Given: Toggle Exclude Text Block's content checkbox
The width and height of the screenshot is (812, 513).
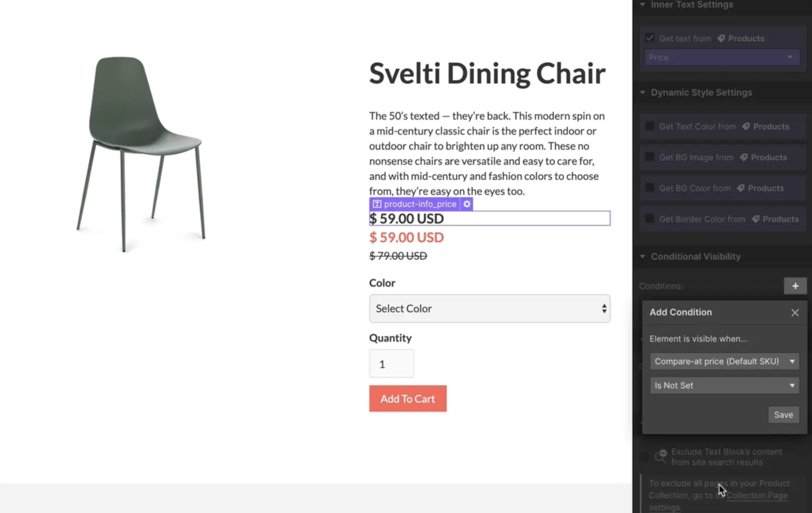Looking at the screenshot, I should (x=644, y=457).
